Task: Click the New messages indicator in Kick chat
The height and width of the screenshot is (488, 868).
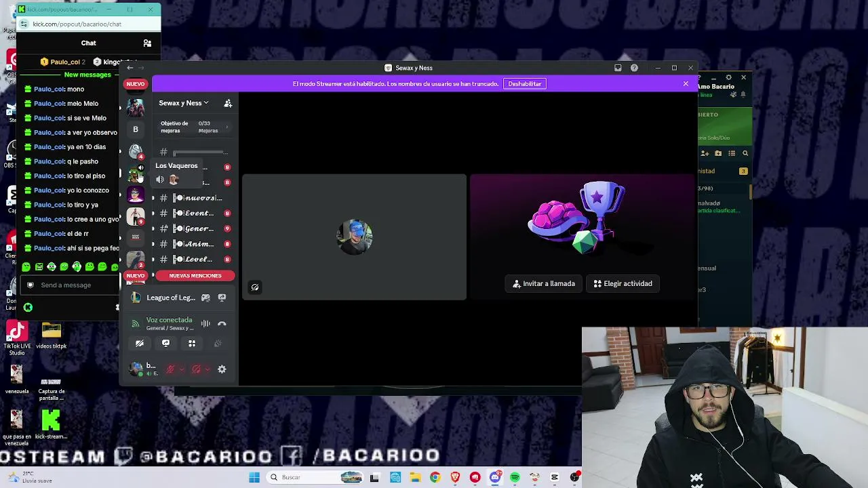Action: coord(87,75)
